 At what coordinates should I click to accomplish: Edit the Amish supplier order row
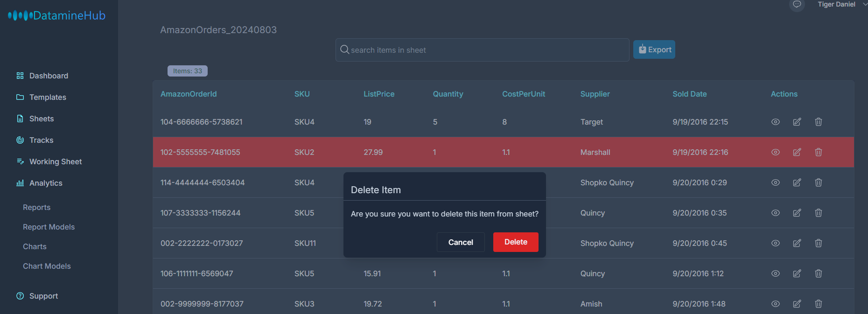(797, 304)
